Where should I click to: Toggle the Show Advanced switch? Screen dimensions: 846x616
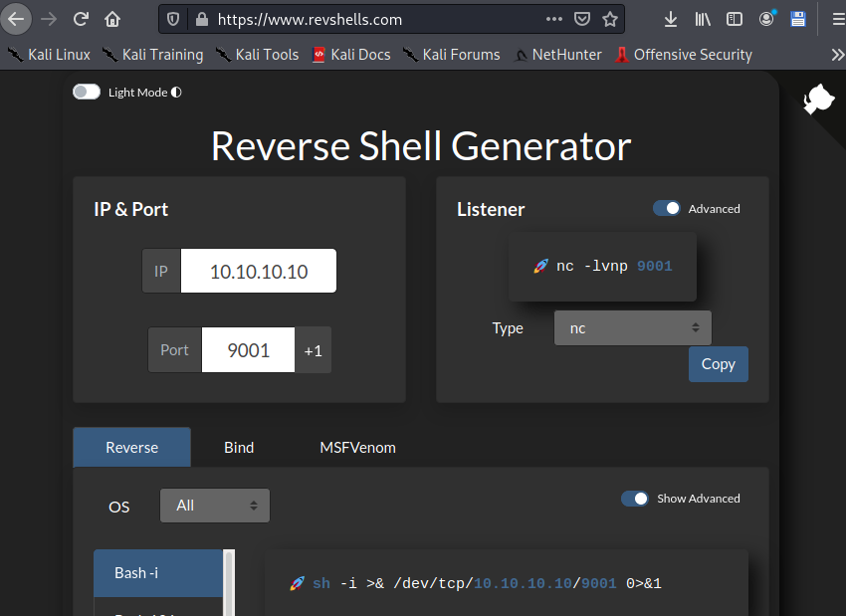[635, 499]
